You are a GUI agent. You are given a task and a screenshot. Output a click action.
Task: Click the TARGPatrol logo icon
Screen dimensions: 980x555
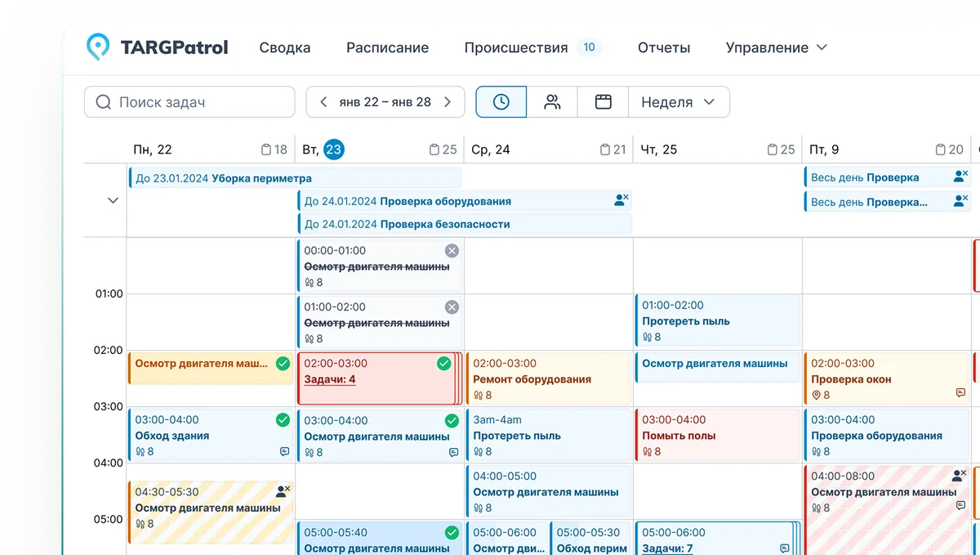98,47
